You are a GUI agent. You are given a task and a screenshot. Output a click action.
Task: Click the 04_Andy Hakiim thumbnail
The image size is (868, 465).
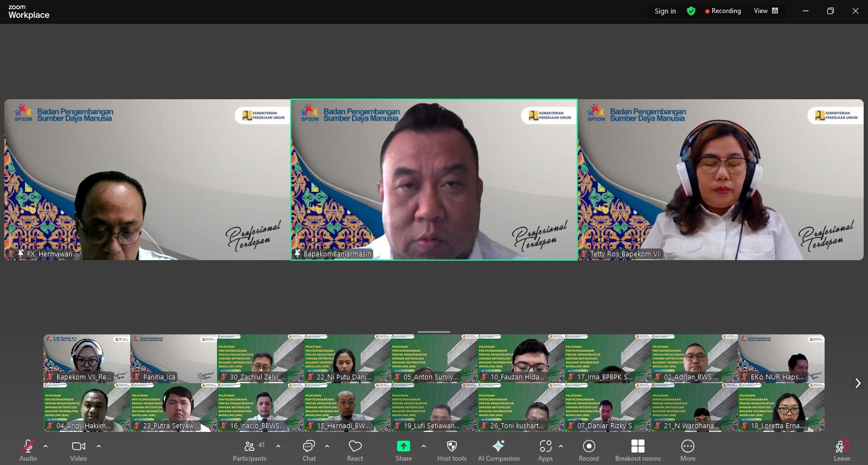(87, 408)
